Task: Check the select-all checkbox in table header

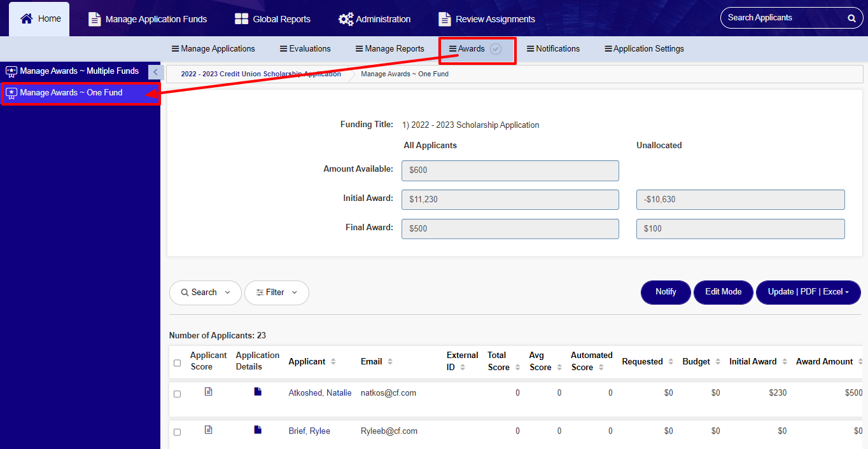Action: coord(177,363)
